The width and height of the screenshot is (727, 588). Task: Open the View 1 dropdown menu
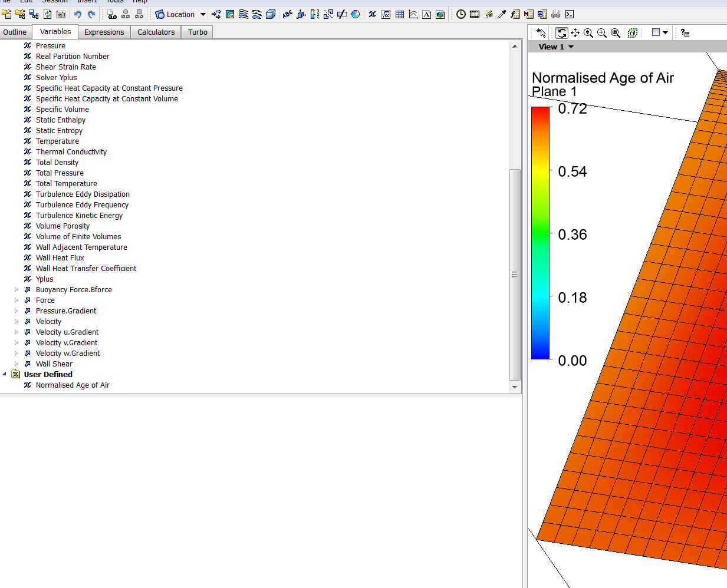tap(556, 47)
